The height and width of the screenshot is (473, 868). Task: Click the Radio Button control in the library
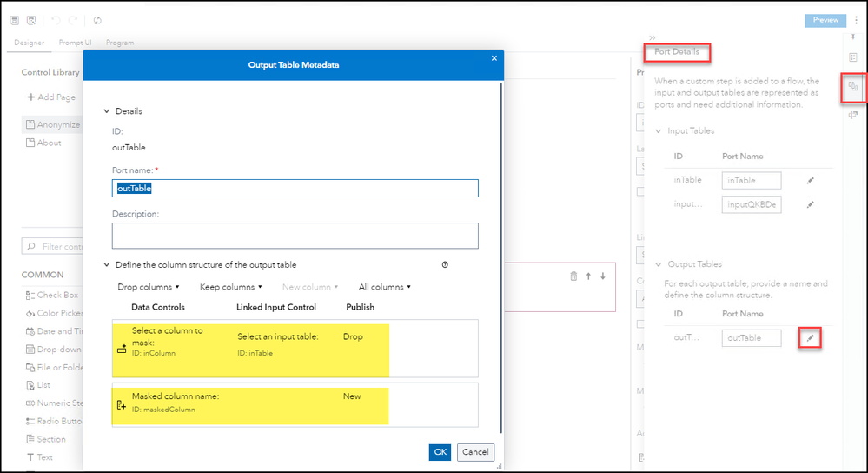(54, 422)
